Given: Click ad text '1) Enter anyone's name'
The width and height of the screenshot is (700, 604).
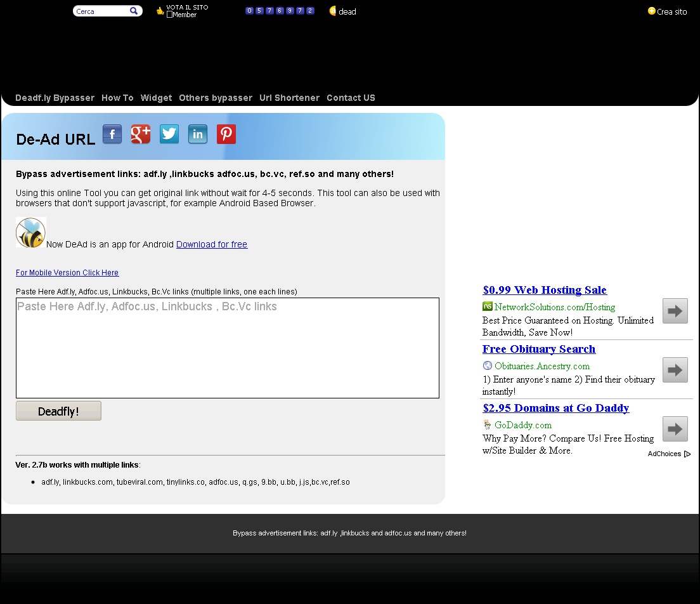Looking at the screenshot, I should coord(569,386).
